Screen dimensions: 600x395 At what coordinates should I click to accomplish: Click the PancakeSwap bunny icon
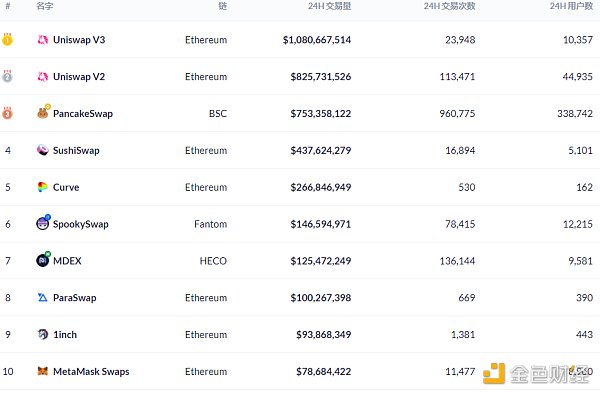click(43, 112)
